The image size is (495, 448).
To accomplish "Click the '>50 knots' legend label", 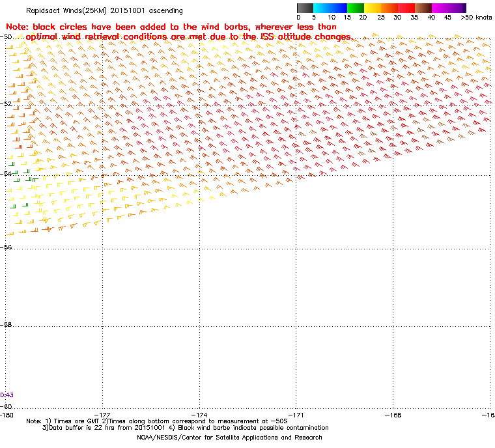I will point(476,18).
